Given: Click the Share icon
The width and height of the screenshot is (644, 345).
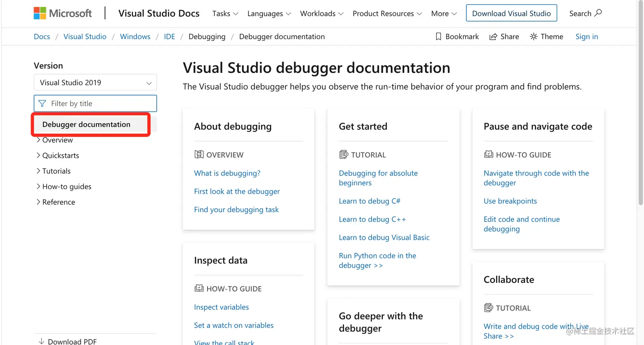Looking at the screenshot, I should pos(493,37).
